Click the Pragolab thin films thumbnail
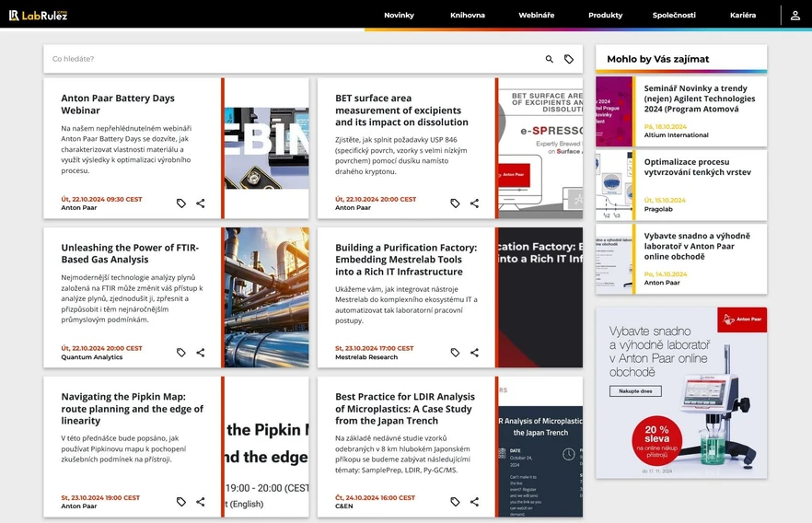Viewport: 812px width, 523px height. point(614,185)
